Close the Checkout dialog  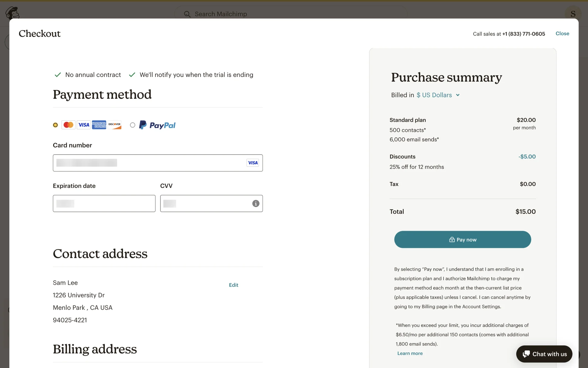pyautogui.click(x=562, y=33)
